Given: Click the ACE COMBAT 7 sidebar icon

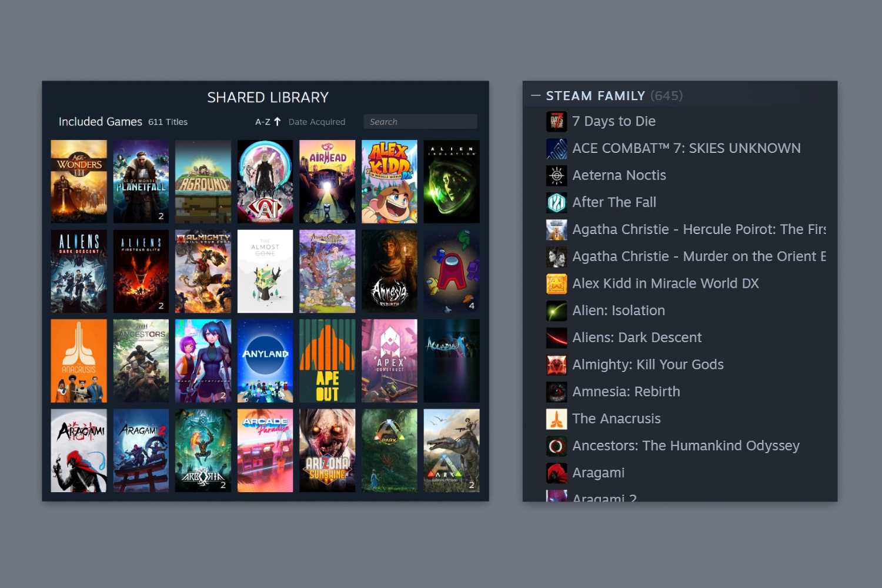Looking at the screenshot, I should click(556, 148).
